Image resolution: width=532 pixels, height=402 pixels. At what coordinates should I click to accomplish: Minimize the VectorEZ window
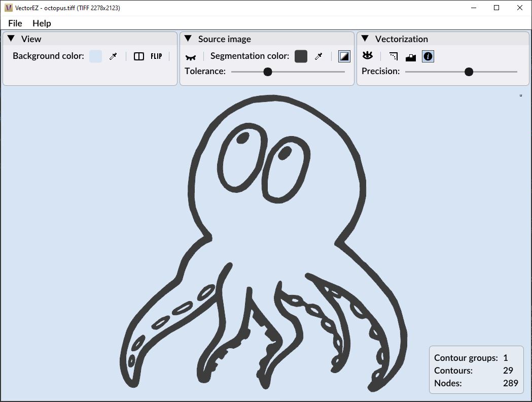(474, 8)
